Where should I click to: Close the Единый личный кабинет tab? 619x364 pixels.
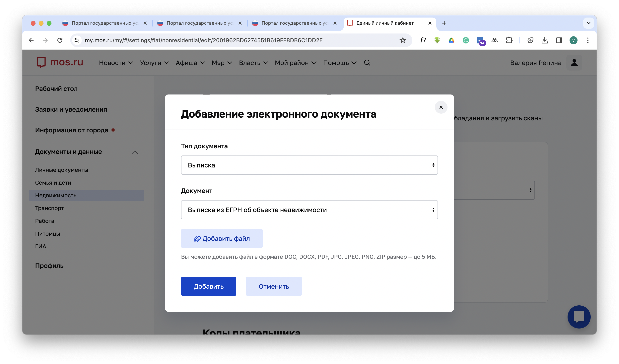(430, 23)
